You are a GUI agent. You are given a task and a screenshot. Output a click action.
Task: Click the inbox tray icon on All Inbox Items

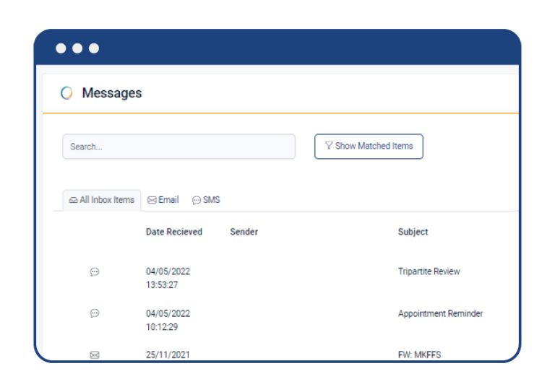(x=73, y=200)
